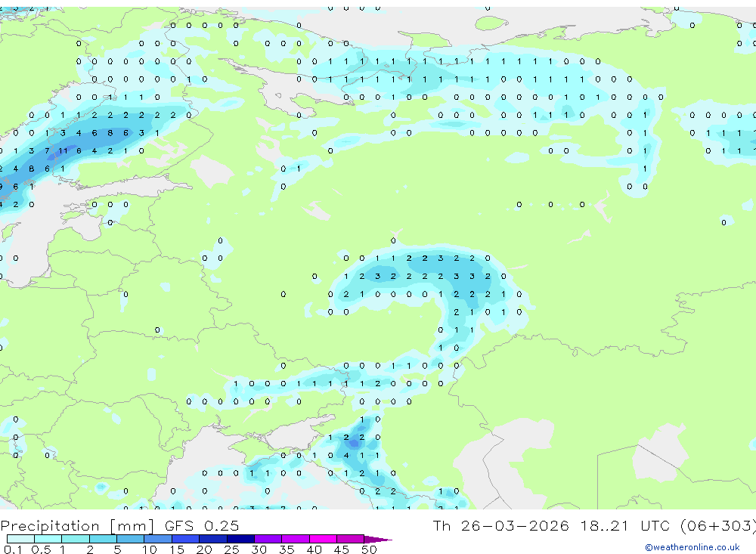This screenshot has width=756, height=554.
Task: Click the legend label '0.5'
Action: point(41,549)
